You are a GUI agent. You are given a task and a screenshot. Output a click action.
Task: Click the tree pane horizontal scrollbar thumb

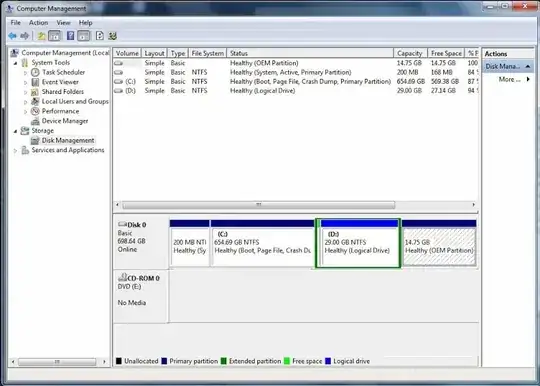coord(57,362)
